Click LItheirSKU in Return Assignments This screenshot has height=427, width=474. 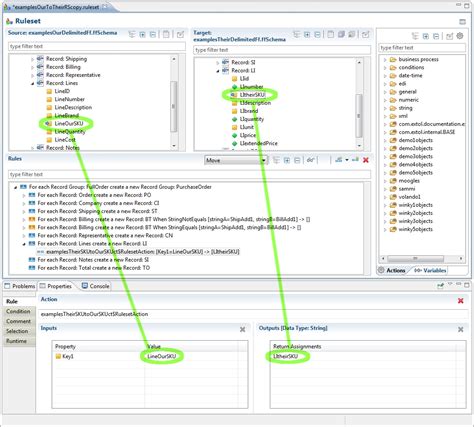tap(285, 356)
